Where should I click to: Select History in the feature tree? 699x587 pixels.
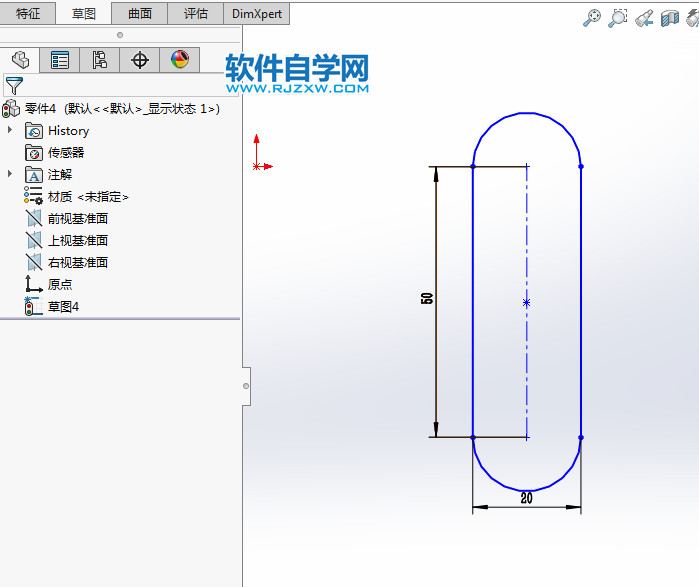(x=68, y=131)
